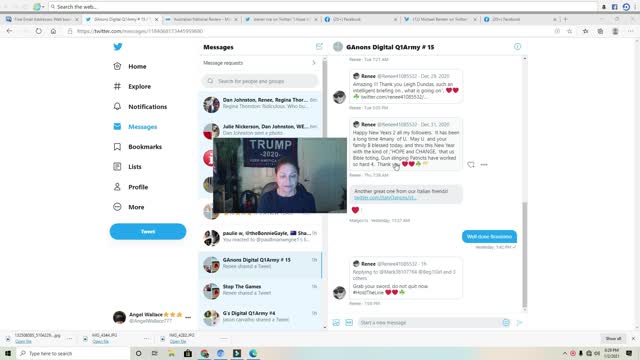The width and height of the screenshot is (640, 360).
Task: Expand Message requests chevron
Action: click(x=313, y=63)
